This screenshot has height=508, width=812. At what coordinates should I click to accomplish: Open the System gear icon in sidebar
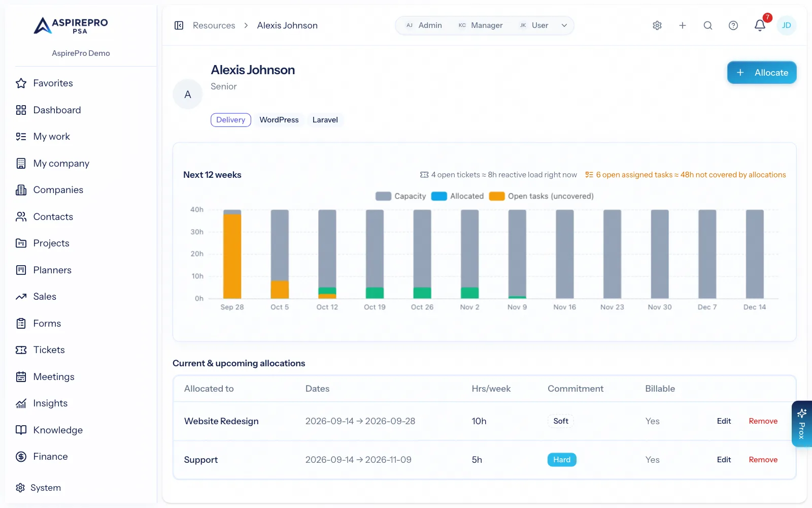tap(20, 488)
